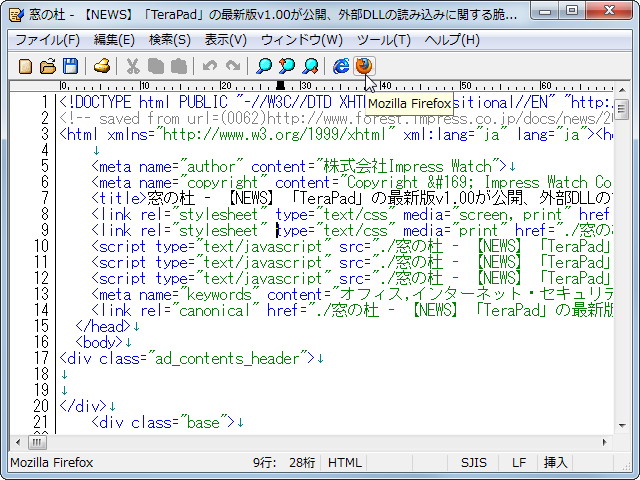Click the <title> tag on line 7
The height and width of the screenshot is (480, 640).
tap(119, 198)
